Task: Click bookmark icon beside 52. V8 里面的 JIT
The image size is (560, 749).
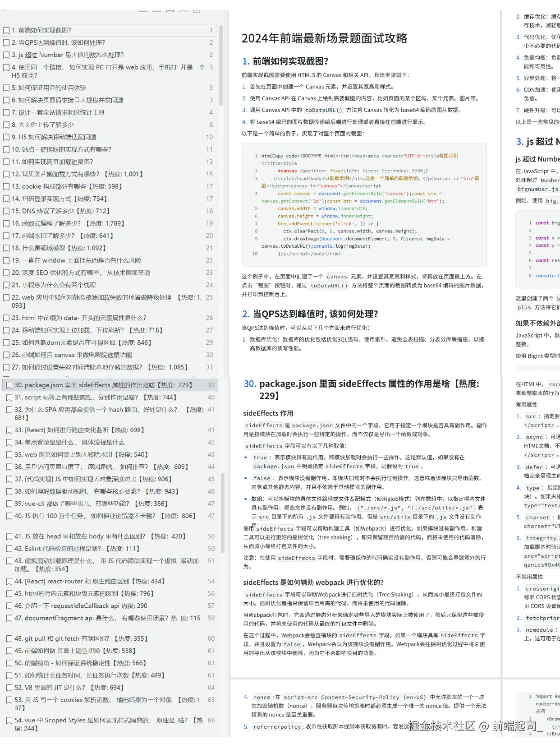Action: [x=9, y=688]
